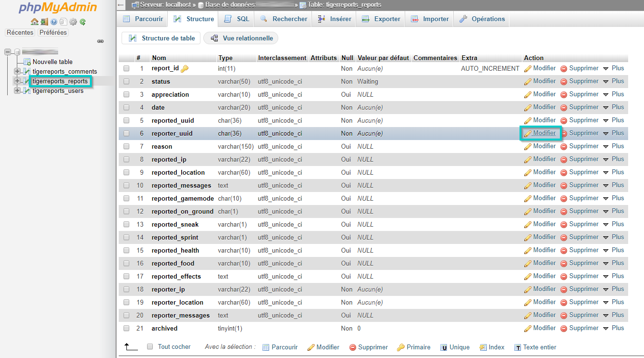The image size is (644, 358).
Task: Open the Vue relationnelle view
Action: pyautogui.click(x=241, y=38)
